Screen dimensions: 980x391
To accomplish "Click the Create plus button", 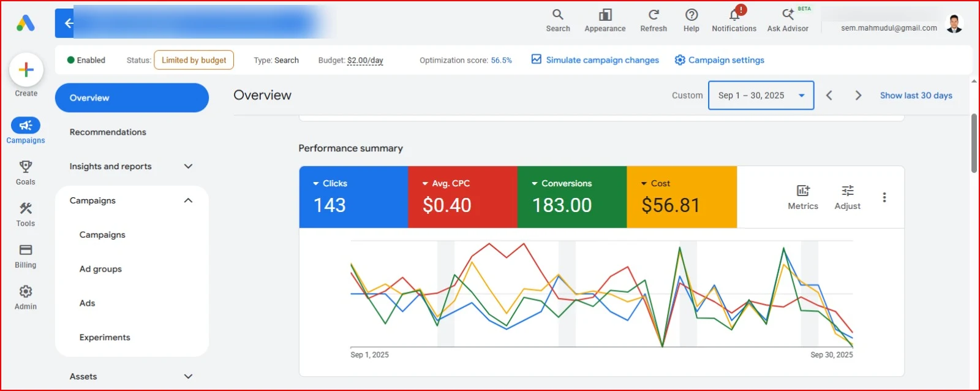I will (x=26, y=70).
